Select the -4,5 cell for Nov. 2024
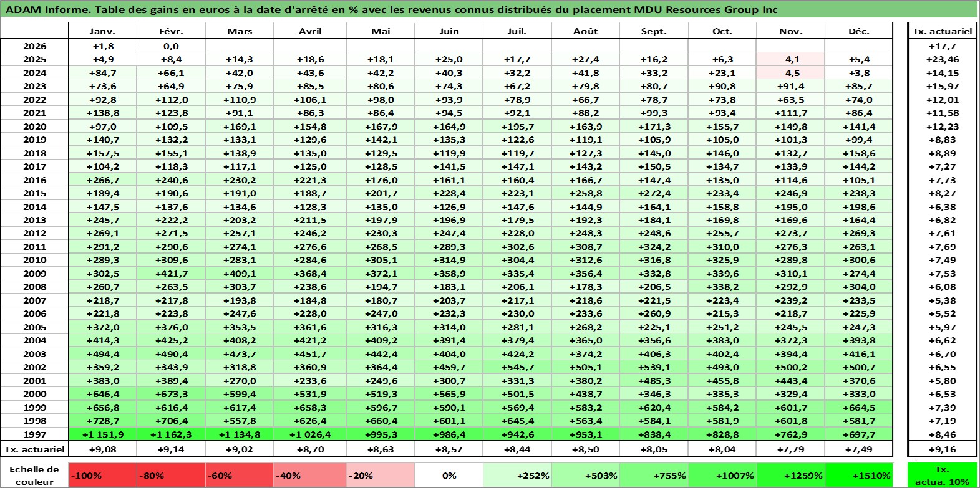Image resolution: width=980 pixels, height=488 pixels. [790, 73]
